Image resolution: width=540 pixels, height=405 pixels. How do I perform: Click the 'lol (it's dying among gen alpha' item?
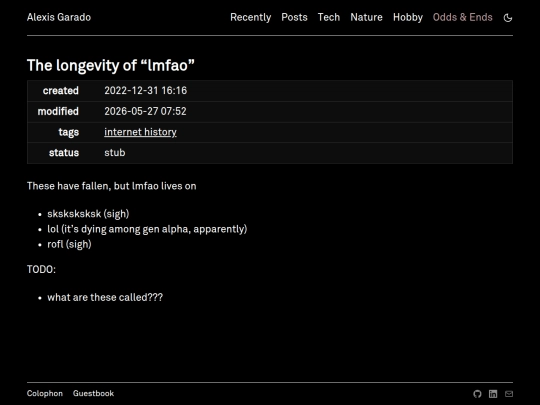click(147, 229)
